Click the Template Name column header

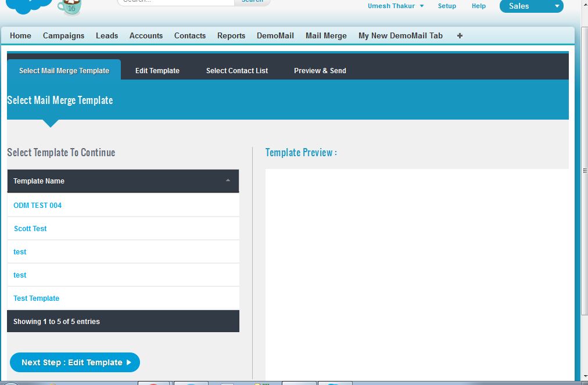point(123,181)
